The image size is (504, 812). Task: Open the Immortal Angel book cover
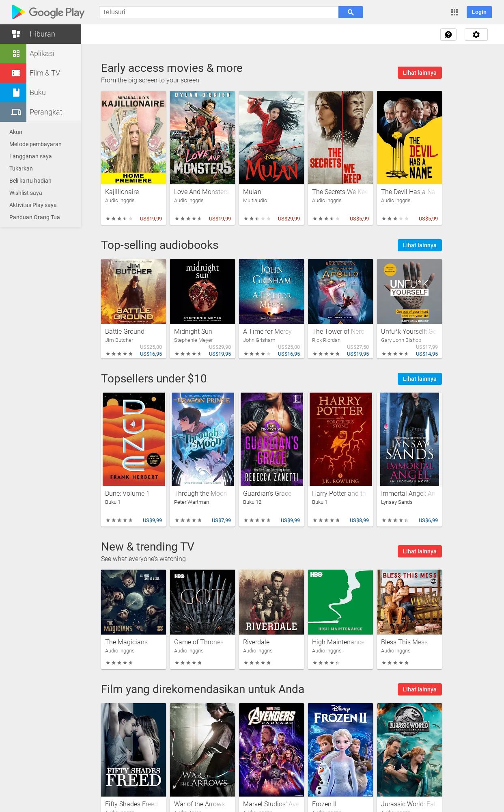(x=409, y=439)
